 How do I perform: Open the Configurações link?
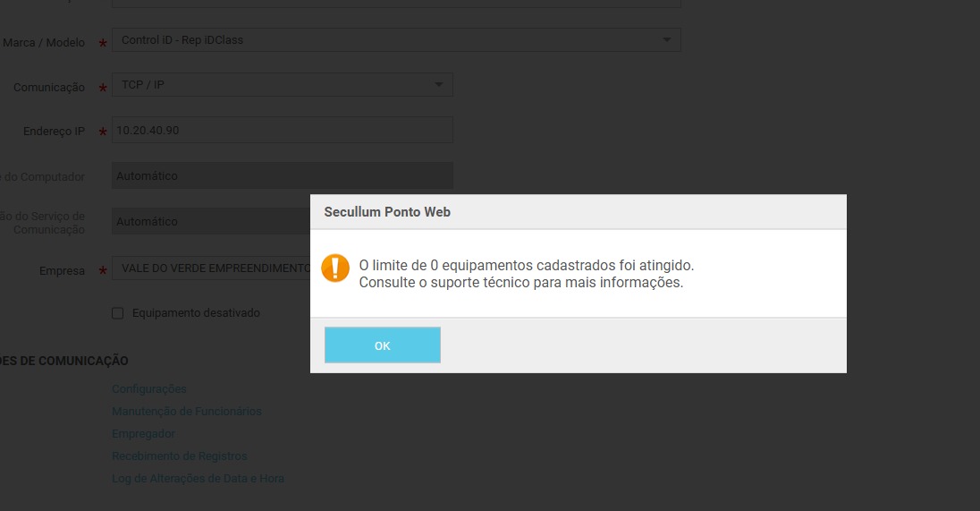[149, 389]
